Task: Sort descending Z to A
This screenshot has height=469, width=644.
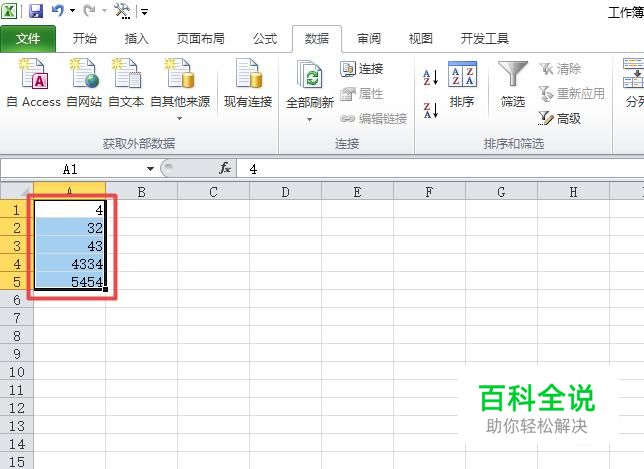Action: tap(430, 110)
